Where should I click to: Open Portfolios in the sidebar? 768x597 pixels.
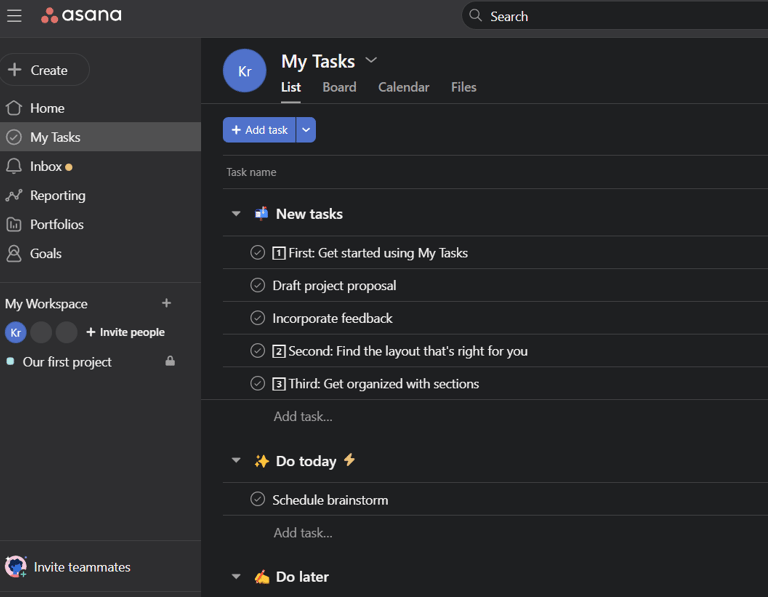click(x=100, y=224)
